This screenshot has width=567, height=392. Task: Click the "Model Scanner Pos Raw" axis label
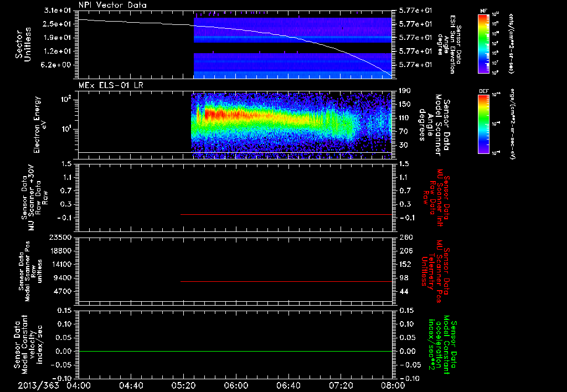click(x=30, y=271)
